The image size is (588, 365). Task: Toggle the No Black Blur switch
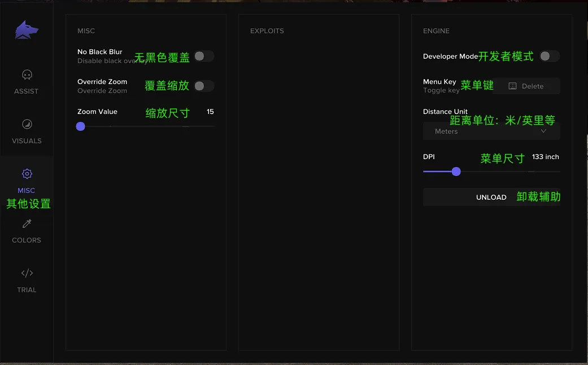point(204,56)
